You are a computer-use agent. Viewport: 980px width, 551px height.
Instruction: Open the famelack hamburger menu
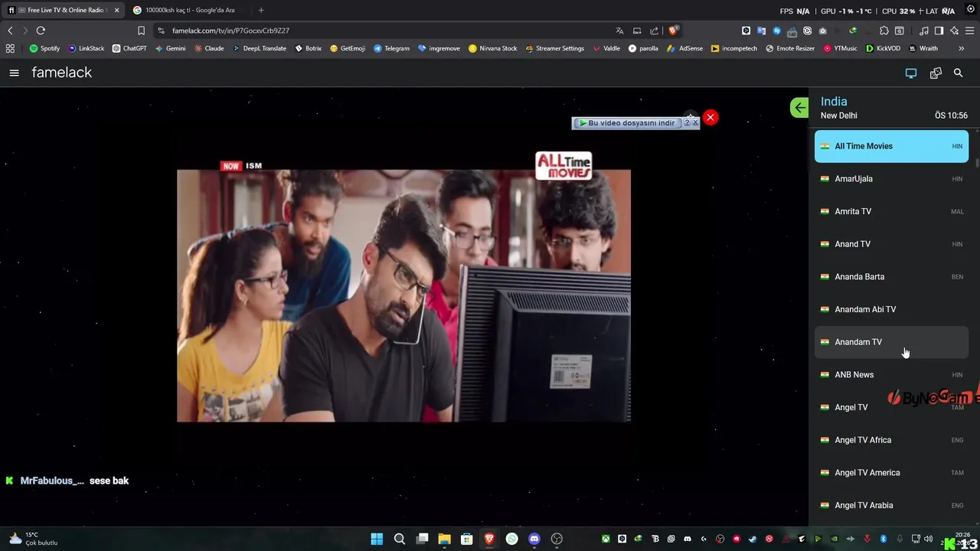point(14,73)
